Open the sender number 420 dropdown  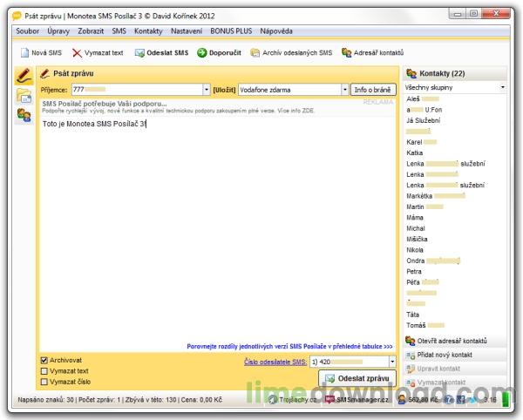[x=392, y=362]
